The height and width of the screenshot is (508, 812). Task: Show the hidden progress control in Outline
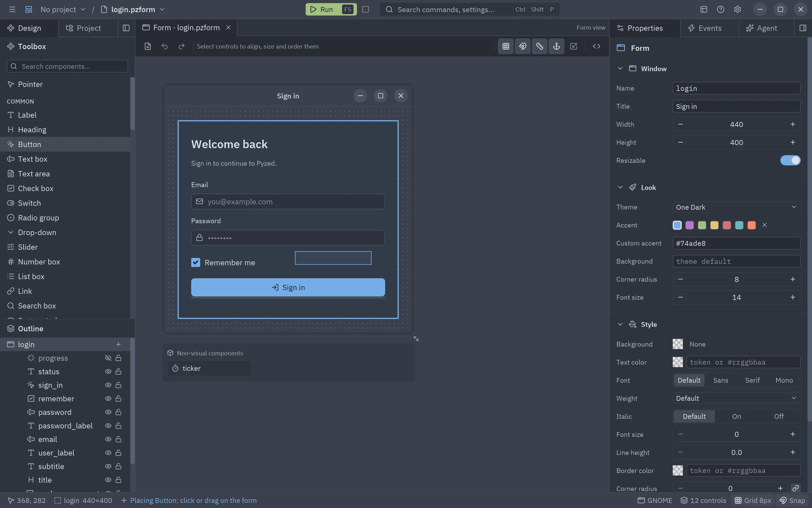(x=108, y=358)
